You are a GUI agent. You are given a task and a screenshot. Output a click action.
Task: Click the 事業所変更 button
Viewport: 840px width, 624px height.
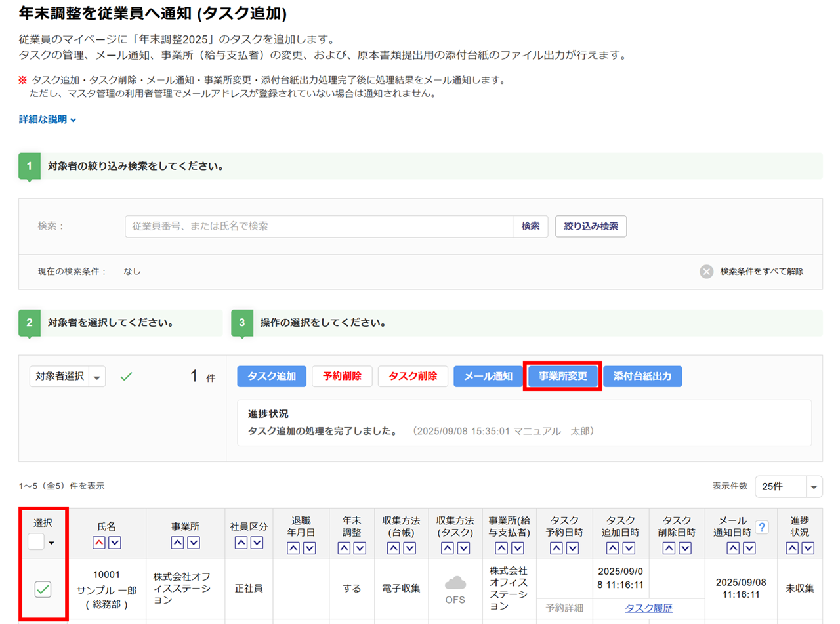tap(562, 377)
